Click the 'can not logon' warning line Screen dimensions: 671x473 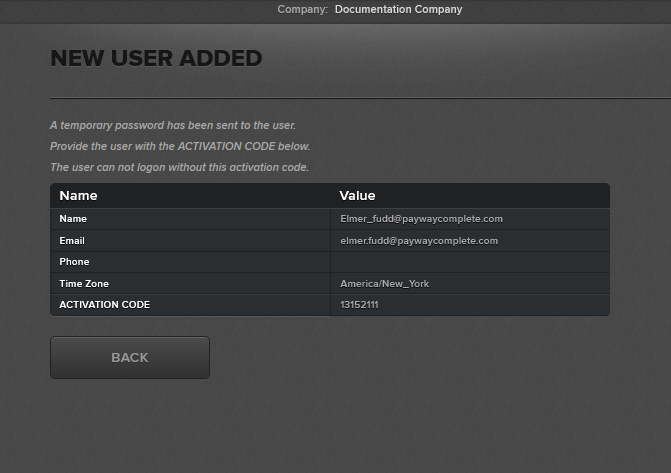pyautogui.click(x=179, y=168)
